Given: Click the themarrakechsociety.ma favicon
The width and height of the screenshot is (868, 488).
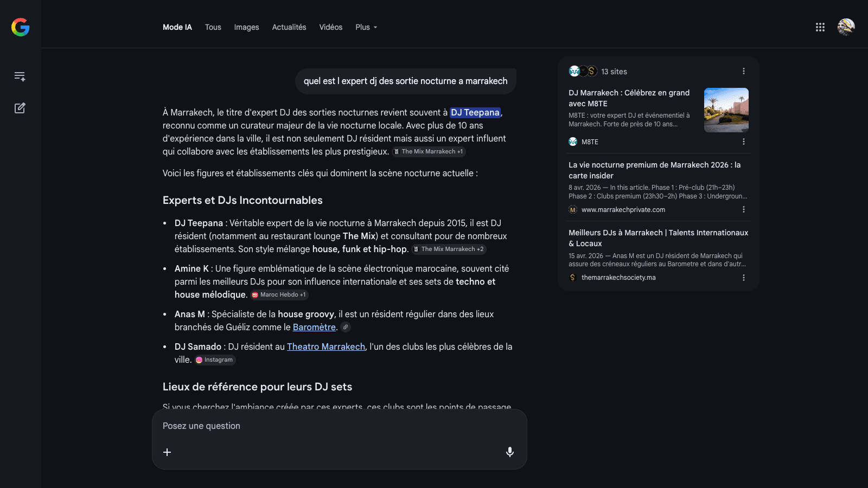Looking at the screenshot, I should pyautogui.click(x=573, y=278).
